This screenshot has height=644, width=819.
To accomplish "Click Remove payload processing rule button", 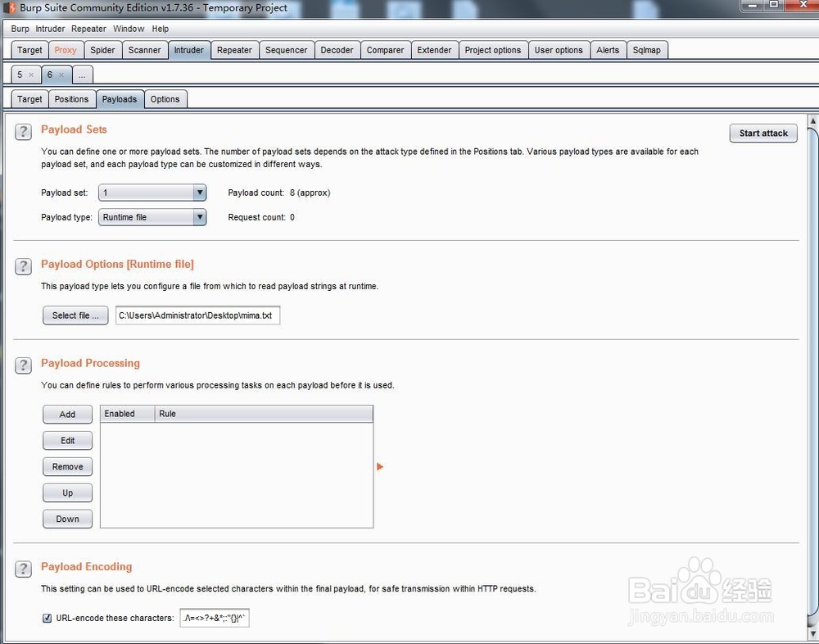I will (x=67, y=466).
